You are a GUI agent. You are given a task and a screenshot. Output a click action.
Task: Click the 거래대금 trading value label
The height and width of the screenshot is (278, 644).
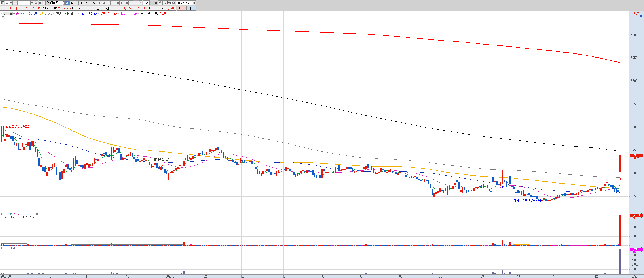click(x=9, y=248)
